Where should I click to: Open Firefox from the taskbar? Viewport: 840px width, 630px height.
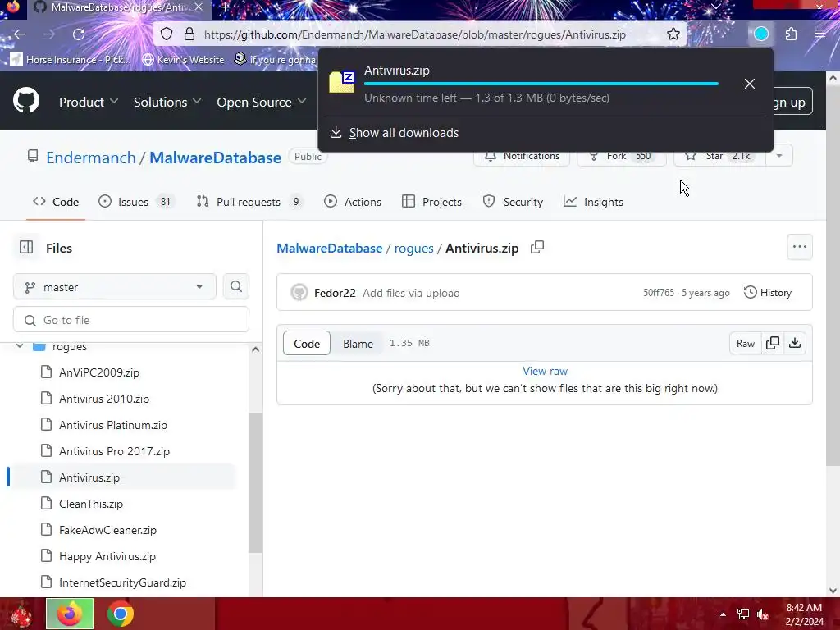(70, 614)
